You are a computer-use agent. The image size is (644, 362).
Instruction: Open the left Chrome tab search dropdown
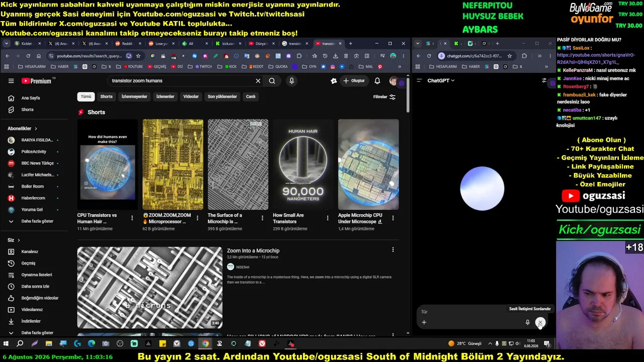pyautogui.click(x=7, y=44)
